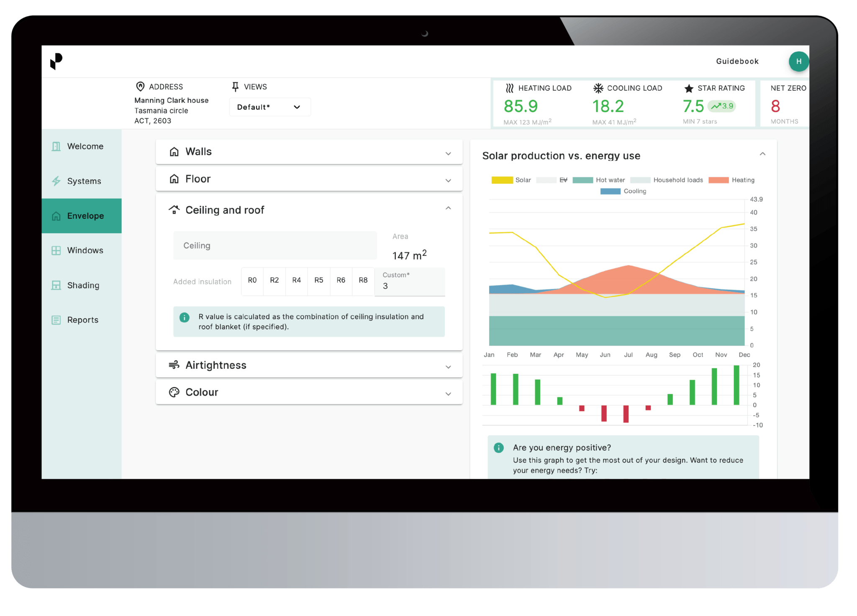857x616 pixels.
Task: Select the Systems lightning icon
Action: [56, 181]
